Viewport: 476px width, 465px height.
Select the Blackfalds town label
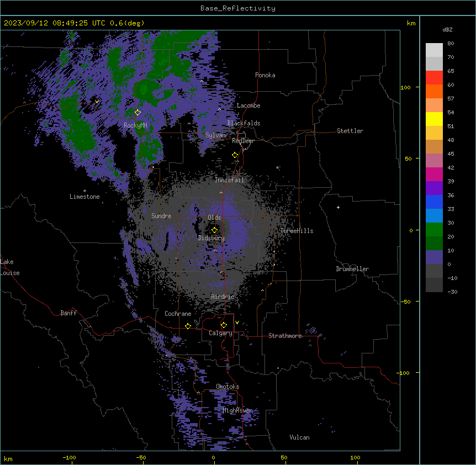(x=244, y=123)
